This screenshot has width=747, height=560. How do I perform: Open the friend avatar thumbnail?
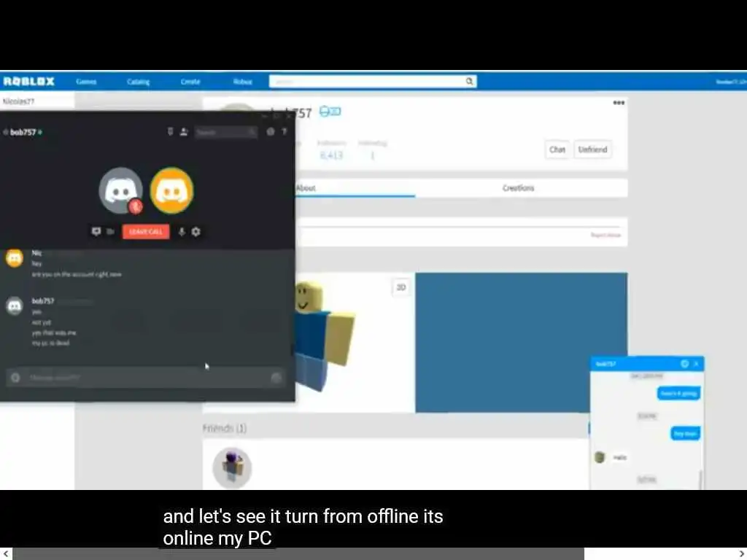pos(232,467)
